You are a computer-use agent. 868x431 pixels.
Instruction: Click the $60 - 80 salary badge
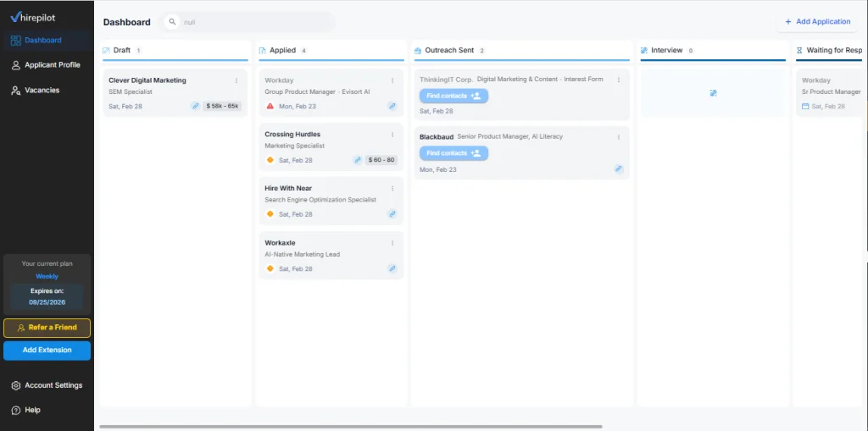click(381, 160)
